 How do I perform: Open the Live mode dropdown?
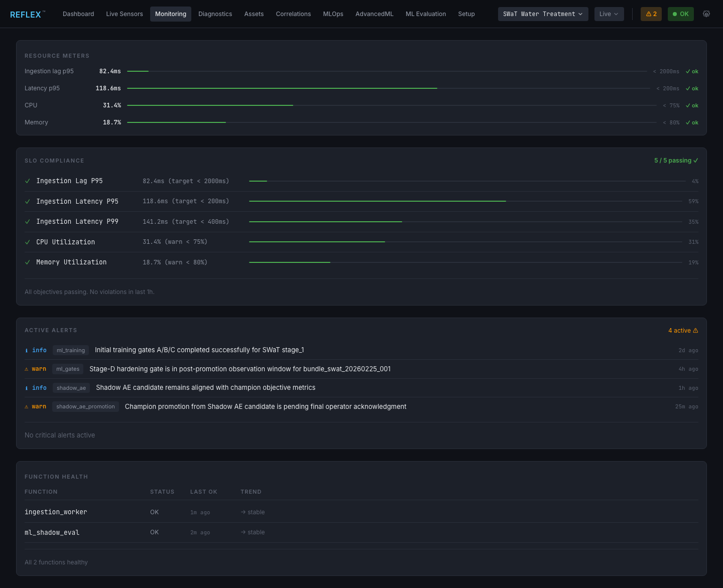tap(609, 14)
